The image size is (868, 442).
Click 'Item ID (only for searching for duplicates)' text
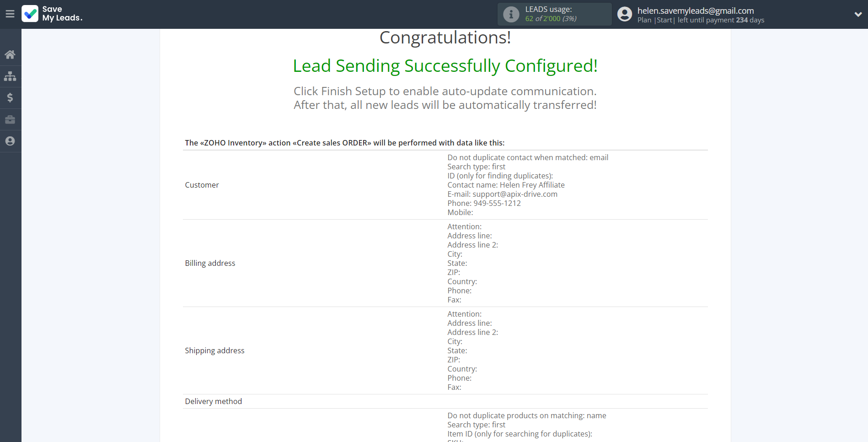pyautogui.click(x=520, y=434)
